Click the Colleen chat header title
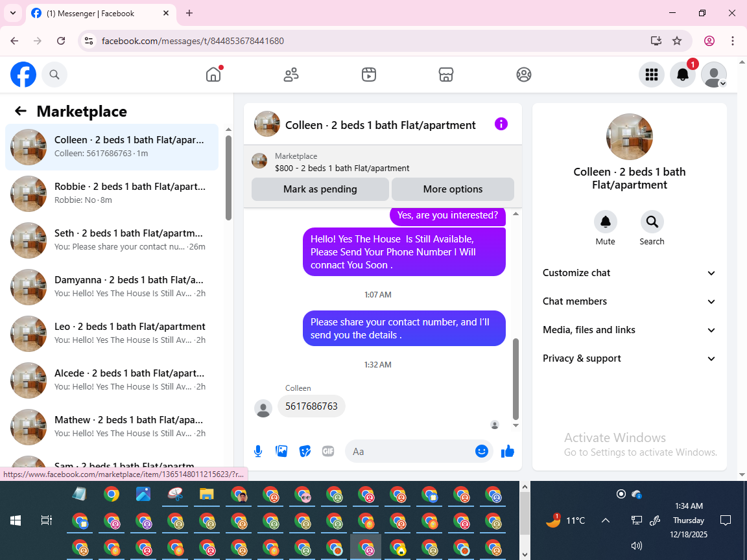This screenshot has width=747, height=560. (x=380, y=125)
